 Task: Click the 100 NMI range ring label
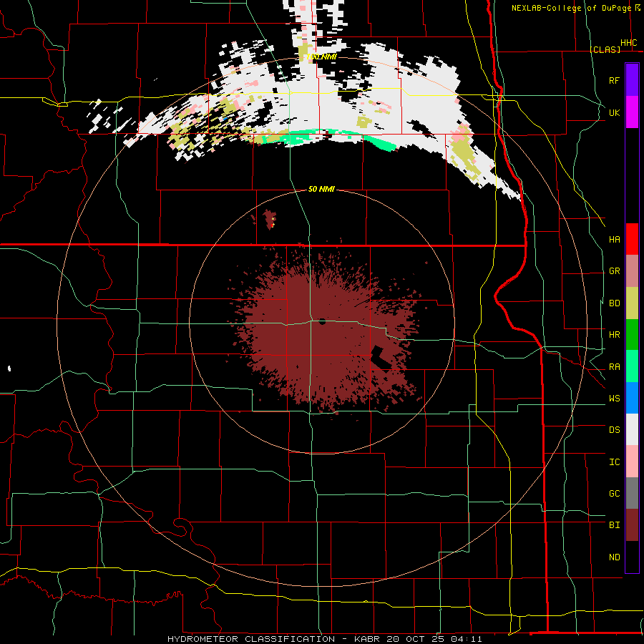(321, 57)
